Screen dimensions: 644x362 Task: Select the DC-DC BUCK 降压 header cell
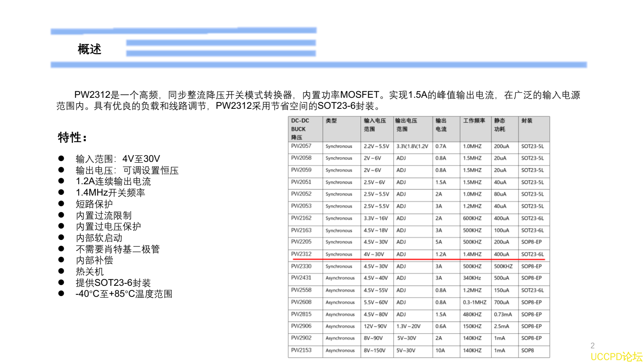pos(300,129)
